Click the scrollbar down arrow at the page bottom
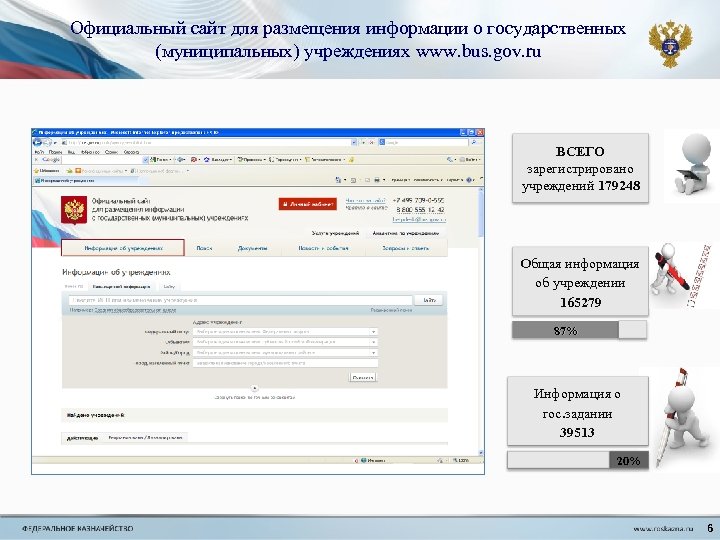This screenshot has height=540, width=720. pos(481,453)
